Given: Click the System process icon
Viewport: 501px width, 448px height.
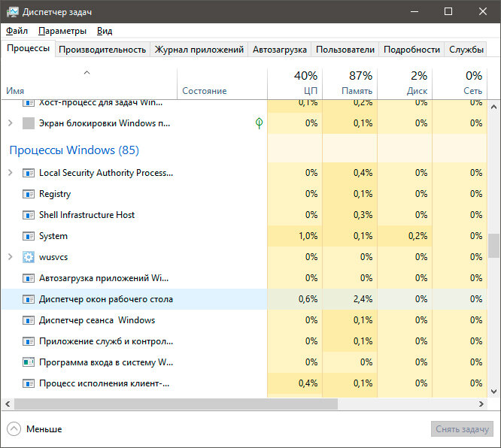Looking at the screenshot, I should 29,236.
